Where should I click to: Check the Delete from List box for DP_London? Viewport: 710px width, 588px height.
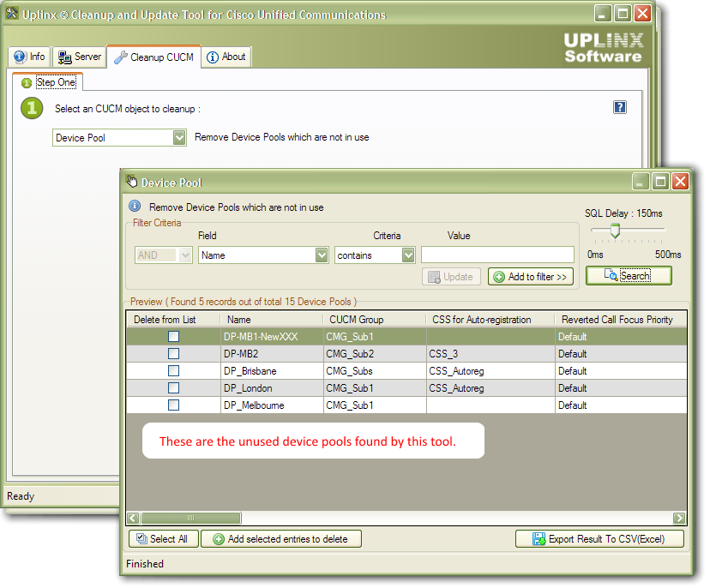(174, 388)
